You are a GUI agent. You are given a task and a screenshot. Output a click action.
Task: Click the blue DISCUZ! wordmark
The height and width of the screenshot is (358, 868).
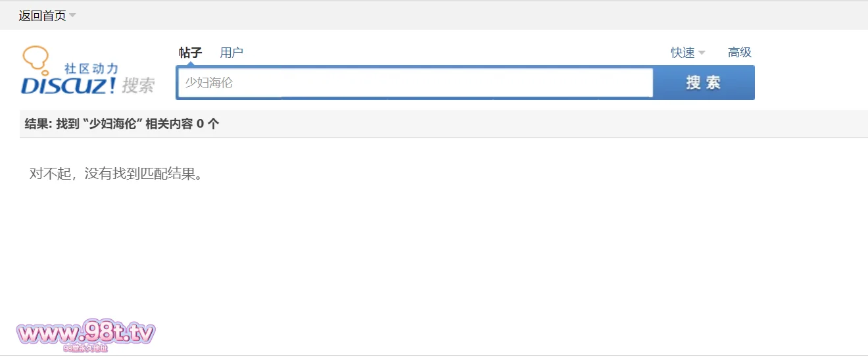click(x=69, y=86)
